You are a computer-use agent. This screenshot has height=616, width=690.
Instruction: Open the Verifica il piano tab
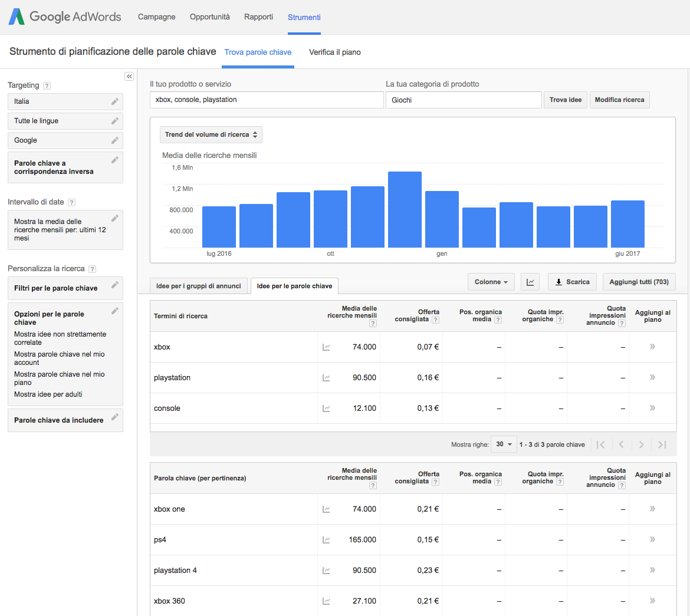pyautogui.click(x=334, y=52)
